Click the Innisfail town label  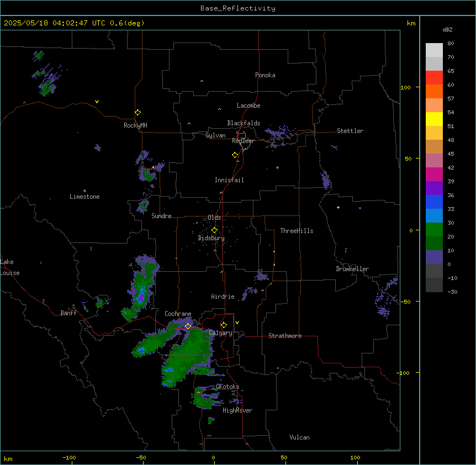(229, 180)
